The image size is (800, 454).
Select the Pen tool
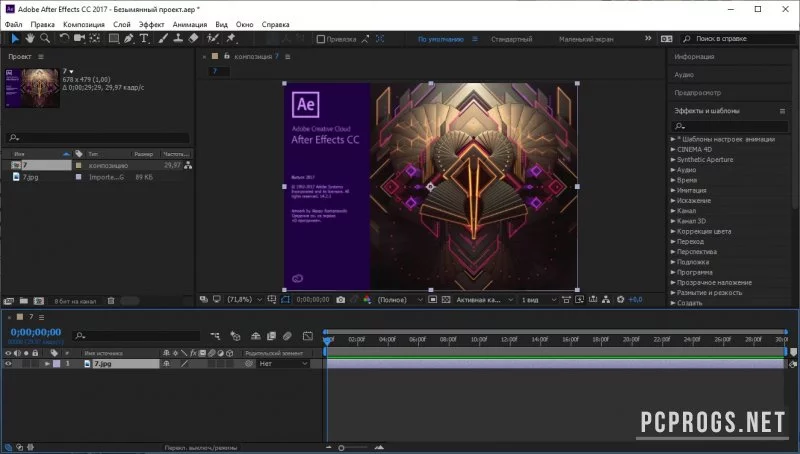click(x=129, y=38)
